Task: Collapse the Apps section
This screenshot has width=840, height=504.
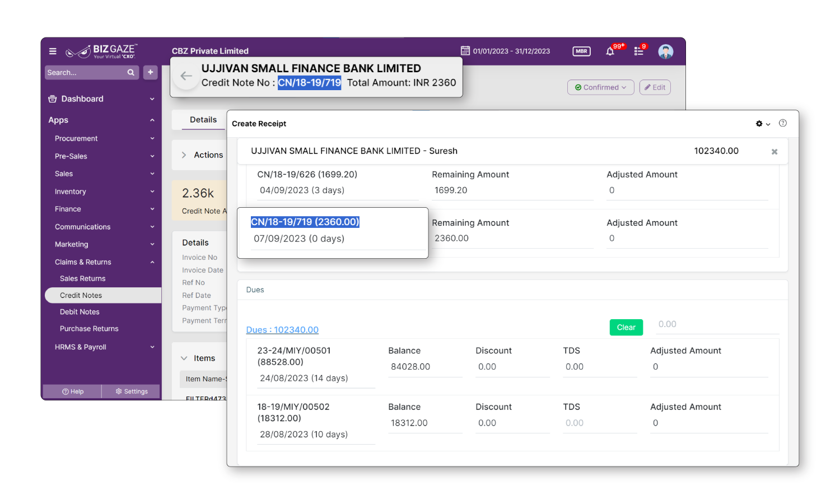Action: pos(152,120)
